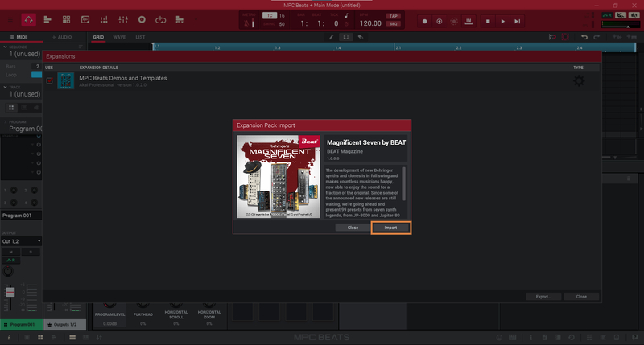
Task: Switch to Main Mode home icon
Action: [28, 19]
